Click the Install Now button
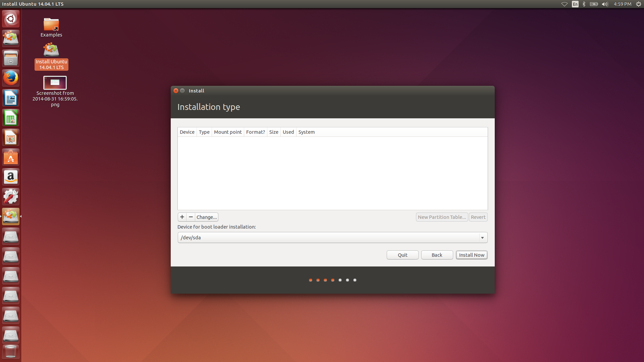 (x=472, y=255)
